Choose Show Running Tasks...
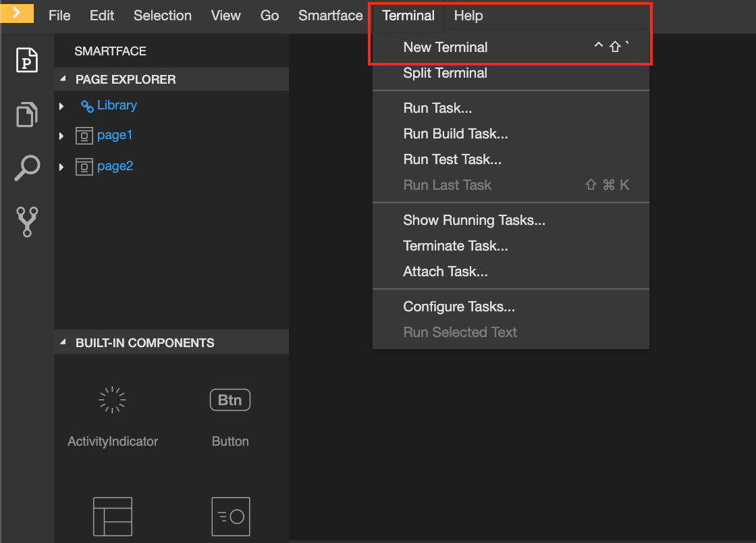Viewport: 756px width, 543px height. point(511,220)
